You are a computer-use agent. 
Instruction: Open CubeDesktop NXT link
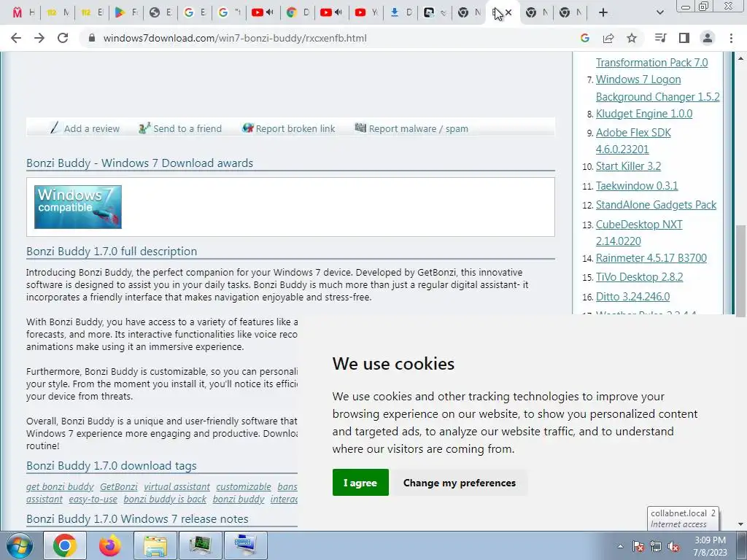(639, 233)
